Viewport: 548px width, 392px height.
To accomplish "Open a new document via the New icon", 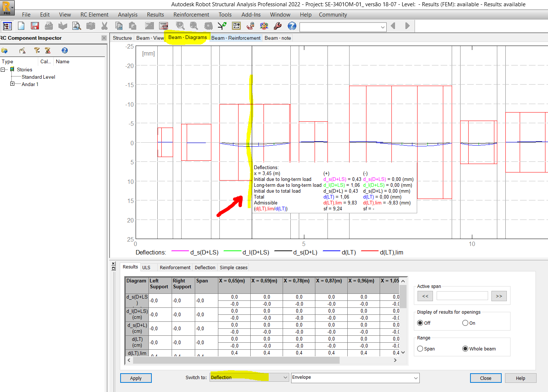I will (x=21, y=26).
